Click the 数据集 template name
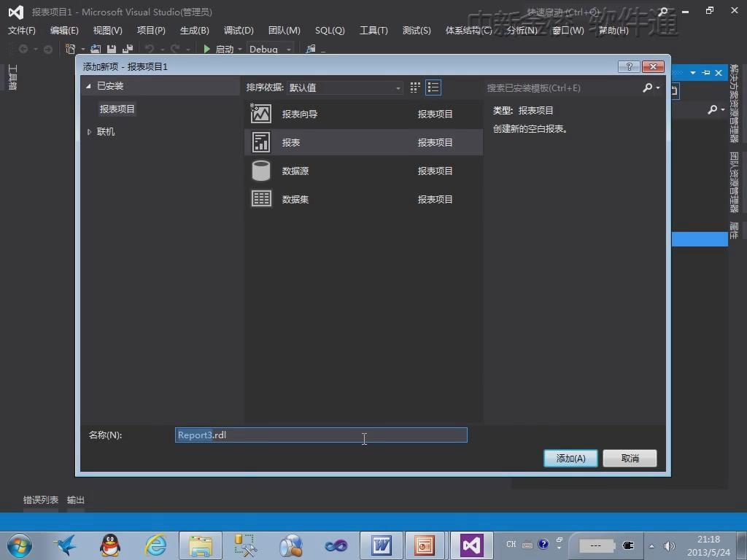 295,199
